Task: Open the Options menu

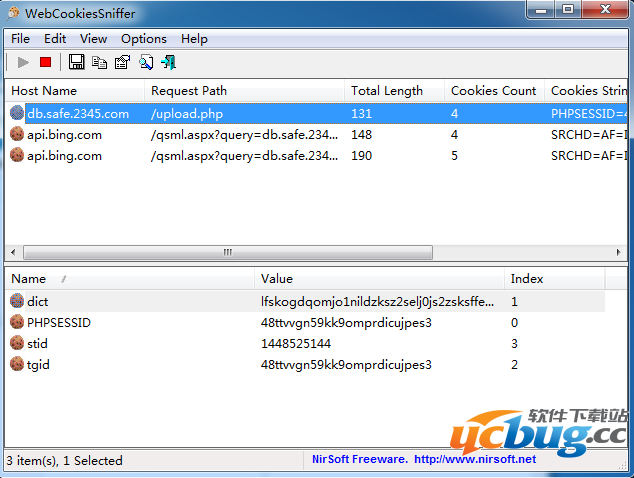Action: coord(144,39)
